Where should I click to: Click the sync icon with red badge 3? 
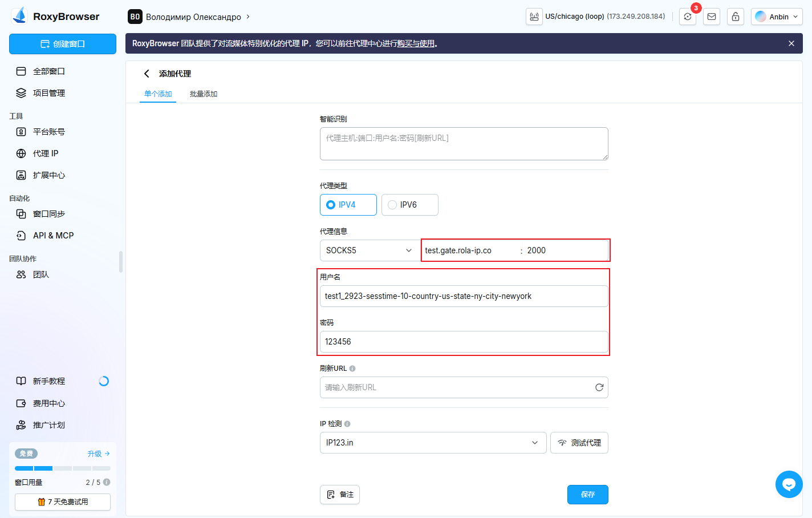click(x=687, y=17)
